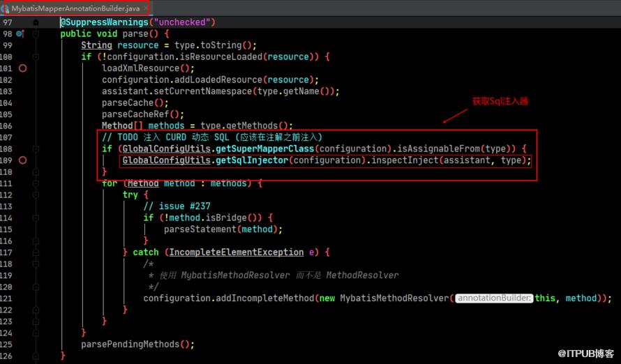This screenshot has height=364, width=621.
Task: Click line number 125 in gutter
Action: coord(6,344)
